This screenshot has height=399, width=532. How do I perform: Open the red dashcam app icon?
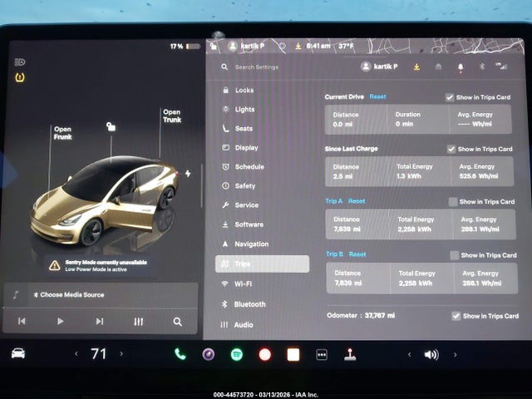[265, 355]
